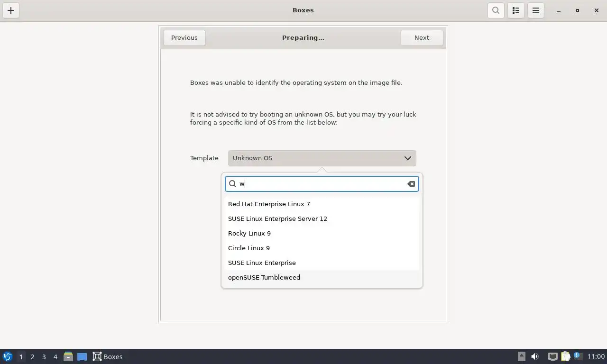Click the volume speaker tray icon
Screen dimensions: 607x364
535,356
